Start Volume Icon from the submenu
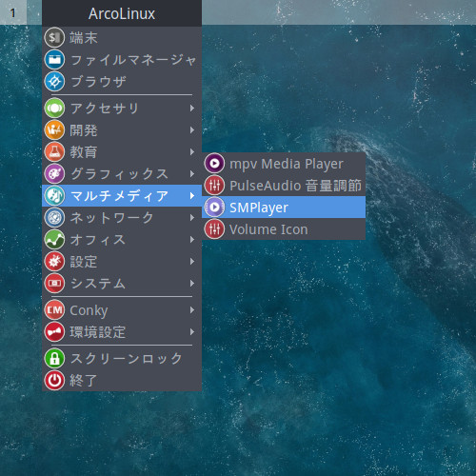476x476 pixels. click(284, 229)
